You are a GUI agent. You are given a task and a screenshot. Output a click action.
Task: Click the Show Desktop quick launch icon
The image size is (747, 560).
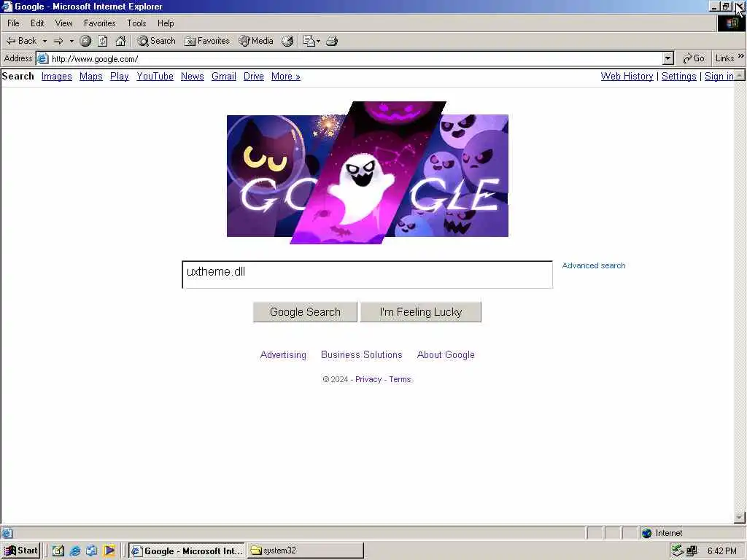pos(58,551)
